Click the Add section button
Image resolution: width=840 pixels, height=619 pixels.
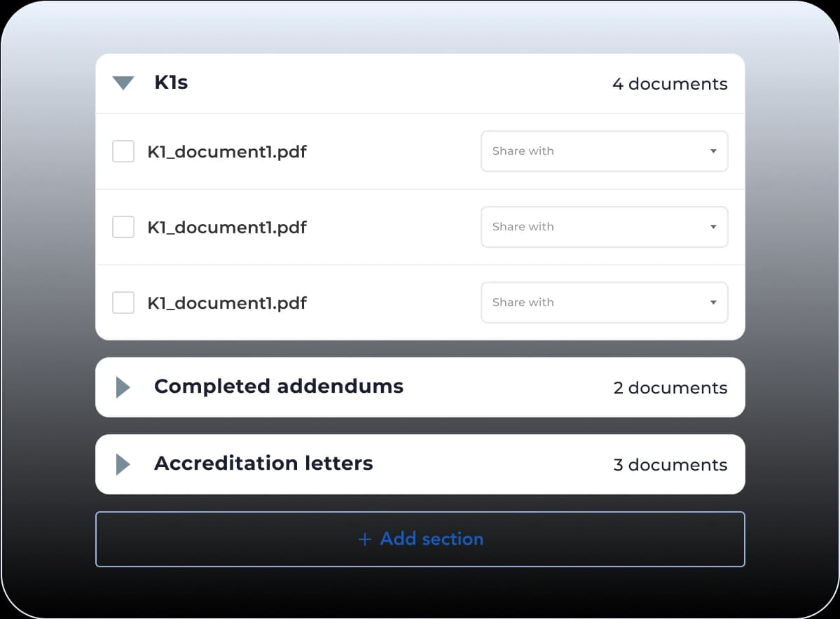(420, 539)
